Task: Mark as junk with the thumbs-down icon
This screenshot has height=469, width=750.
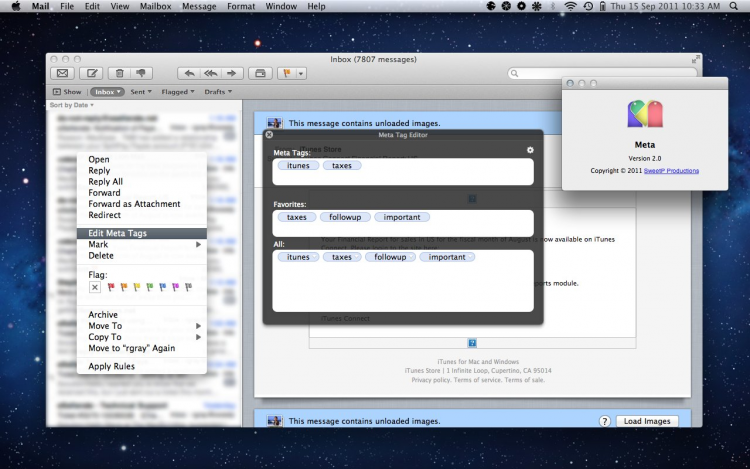Action: point(141,73)
